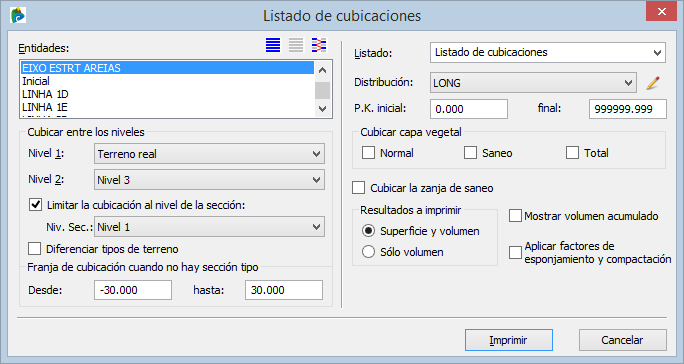
Task: Enable Aplicar factores de esponjamiento y compactación
Action: pyautogui.click(x=515, y=252)
